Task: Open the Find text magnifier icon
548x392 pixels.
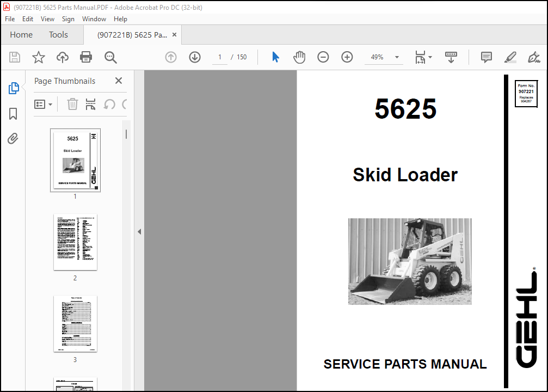Action: point(110,57)
